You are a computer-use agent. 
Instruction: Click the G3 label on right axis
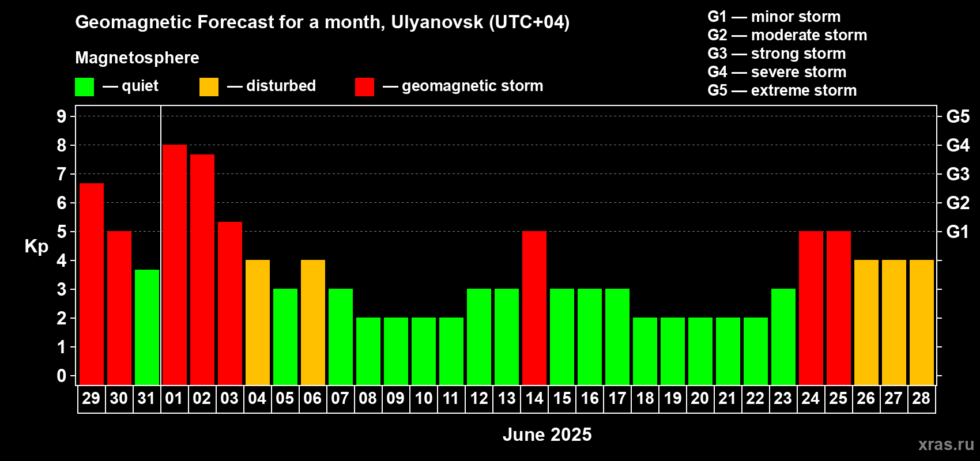tap(958, 174)
